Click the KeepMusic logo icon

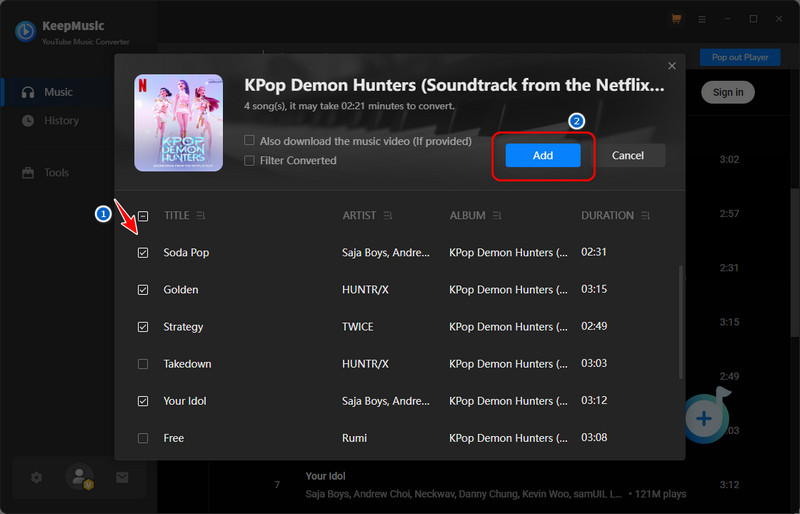point(26,32)
